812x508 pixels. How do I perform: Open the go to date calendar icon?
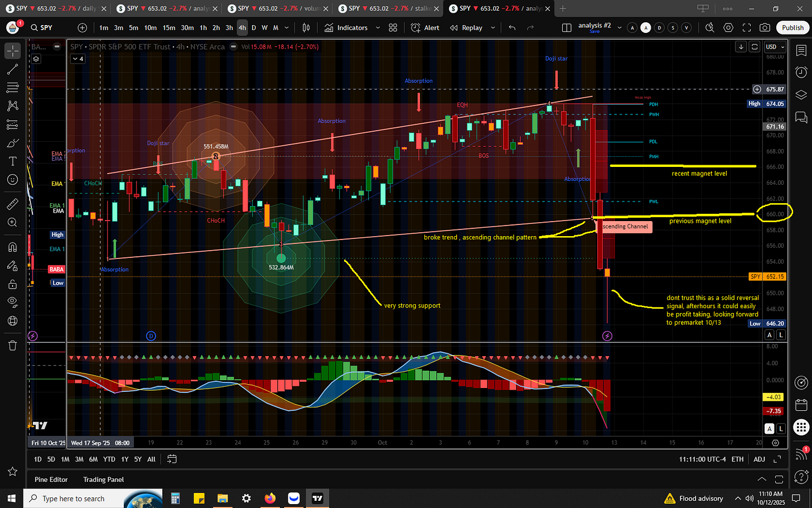[x=172, y=459]
